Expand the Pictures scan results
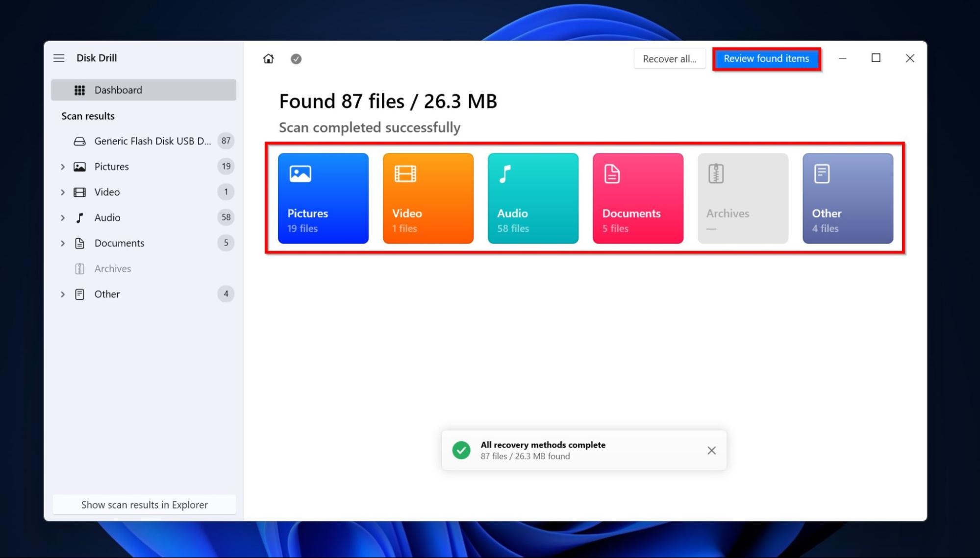 click(x=62, y=166)
